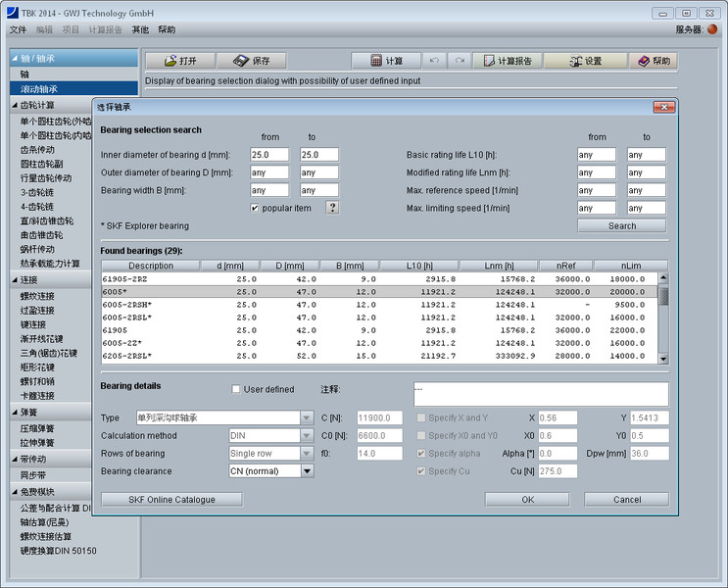Click the Search button
Viewport: 728px width, 588px height.
[621, 225]
